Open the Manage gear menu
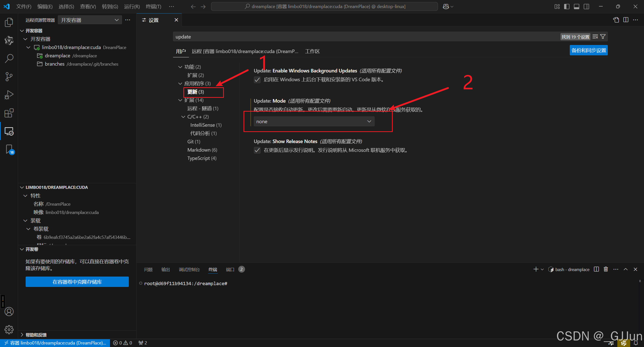The width and height of the screenshot is (644, 347). (x=9, y=329)
